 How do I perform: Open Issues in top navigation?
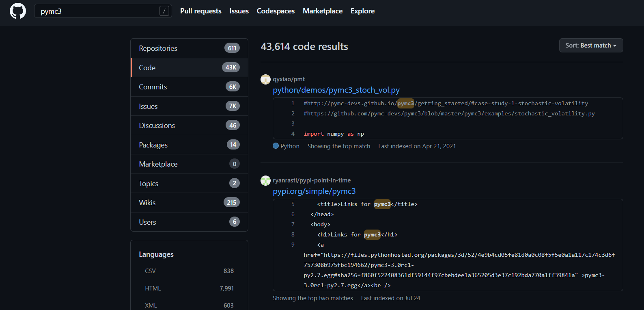point(239,11)
